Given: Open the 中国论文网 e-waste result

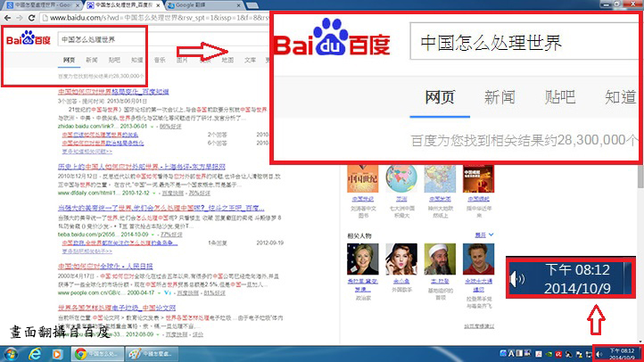Looking at the screenshot, I should click(x=117, y=308).
